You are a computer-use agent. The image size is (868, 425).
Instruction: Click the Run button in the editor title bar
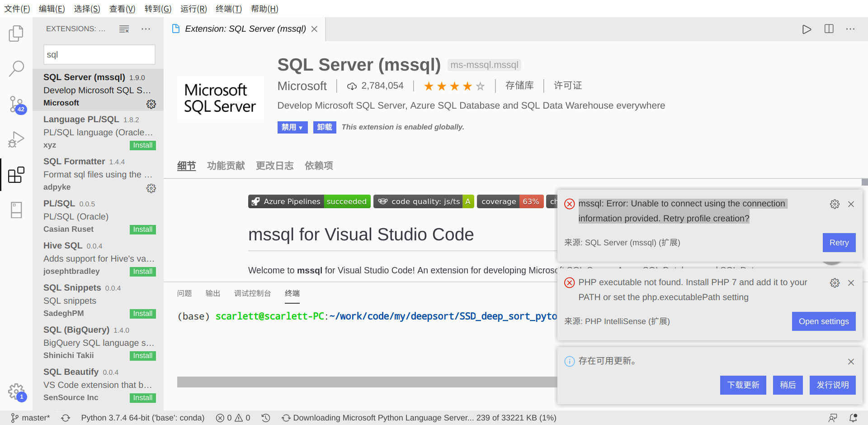coord(807,29)
